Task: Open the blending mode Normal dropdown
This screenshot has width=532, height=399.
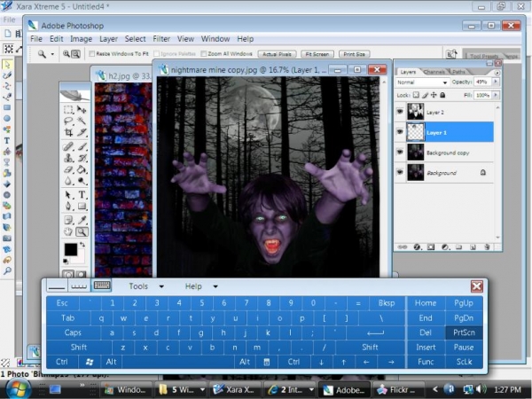Action: 422,82
